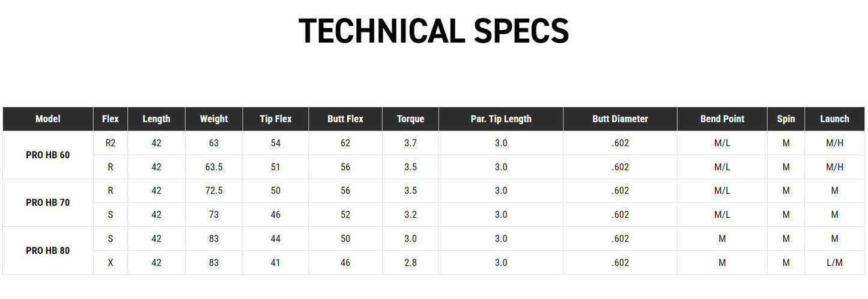Select the PRO HB 60 model cell
This screenshot has width=868, height=299.
[x=48, y=155]
